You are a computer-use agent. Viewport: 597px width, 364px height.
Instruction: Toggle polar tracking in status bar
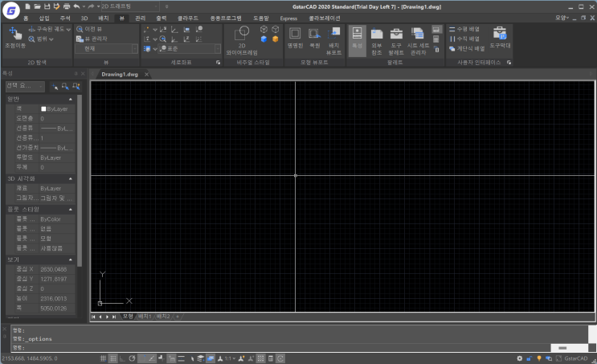click(x=132, y=358)
